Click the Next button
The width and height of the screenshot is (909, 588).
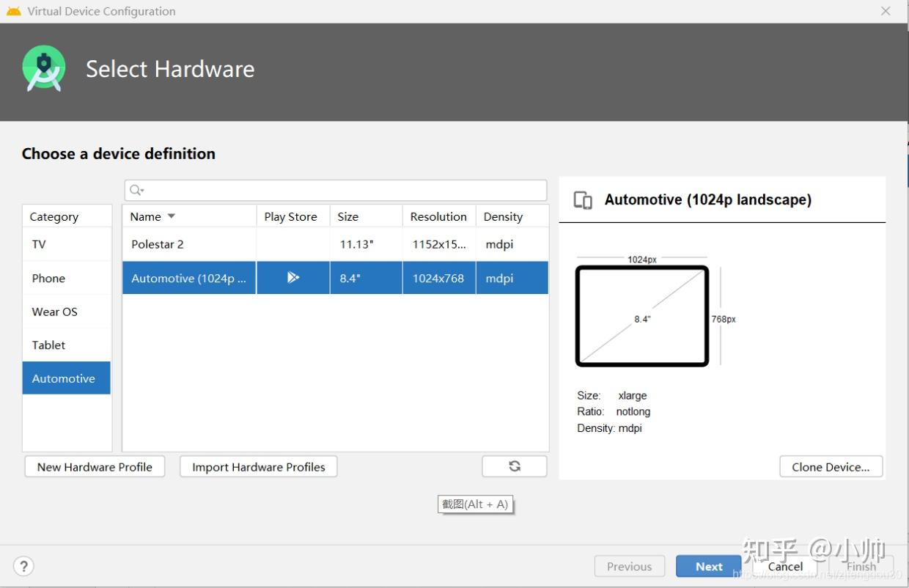pos(707,566)
